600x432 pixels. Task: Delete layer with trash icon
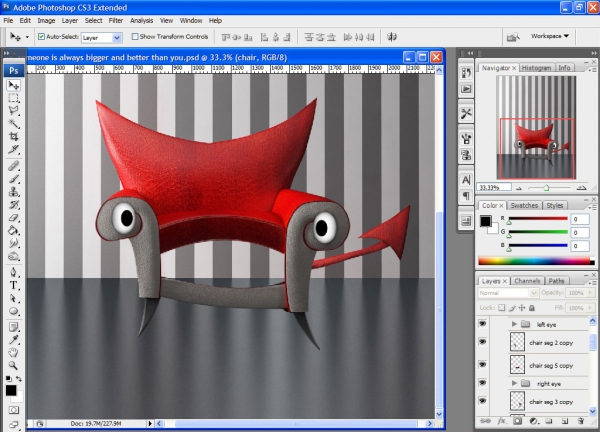[581, 421]
